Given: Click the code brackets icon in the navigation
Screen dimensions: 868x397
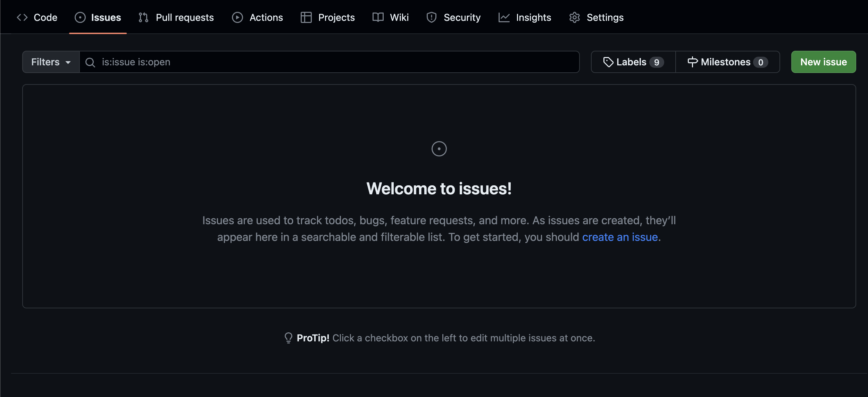Looking at the screenshot, I should 22,17.
